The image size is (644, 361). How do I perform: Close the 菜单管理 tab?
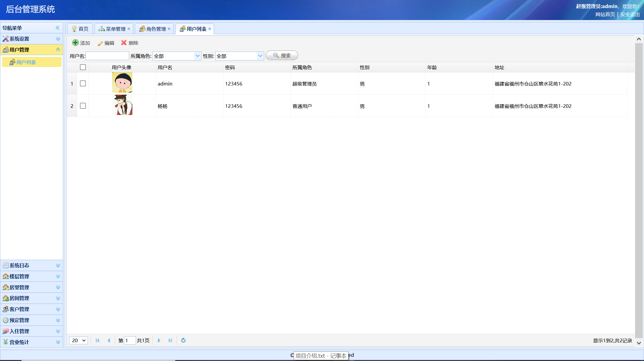coord(129,29)
